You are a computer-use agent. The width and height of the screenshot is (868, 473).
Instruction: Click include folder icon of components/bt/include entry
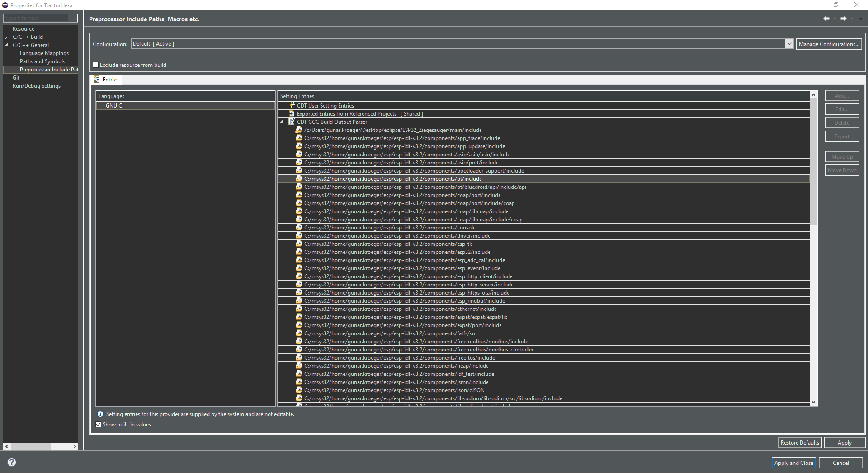coord(299,178)
